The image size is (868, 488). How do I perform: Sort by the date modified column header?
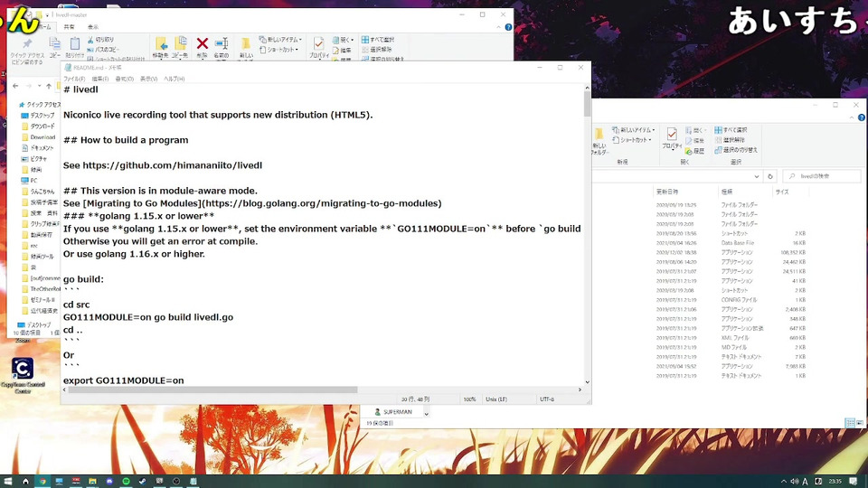[667, 192]
